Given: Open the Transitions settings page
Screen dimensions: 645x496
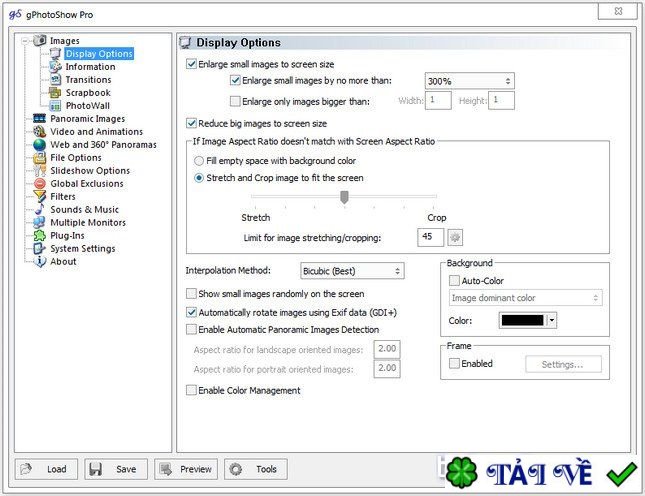Looking at the screenshot, I should tap(88, 80).
